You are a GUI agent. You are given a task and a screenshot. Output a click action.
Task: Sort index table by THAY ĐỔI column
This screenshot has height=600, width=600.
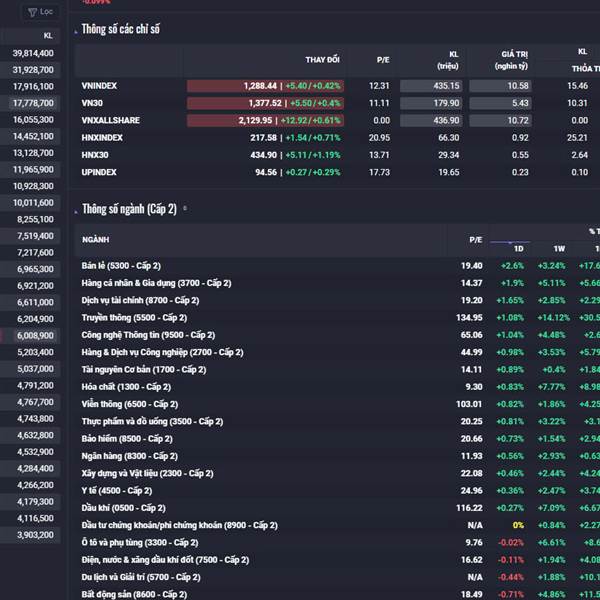tap(322, 60)
